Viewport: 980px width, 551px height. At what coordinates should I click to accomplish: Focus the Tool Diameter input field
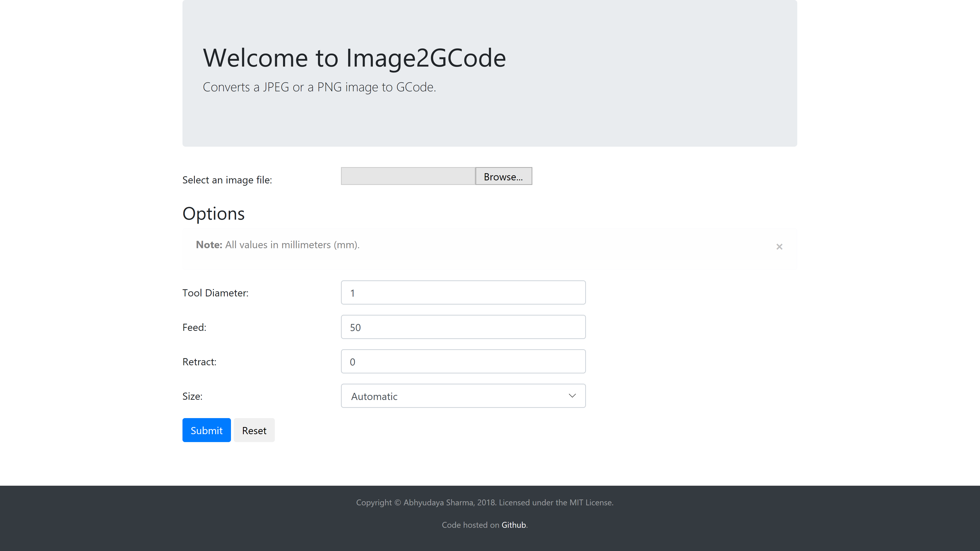(463, 293)
